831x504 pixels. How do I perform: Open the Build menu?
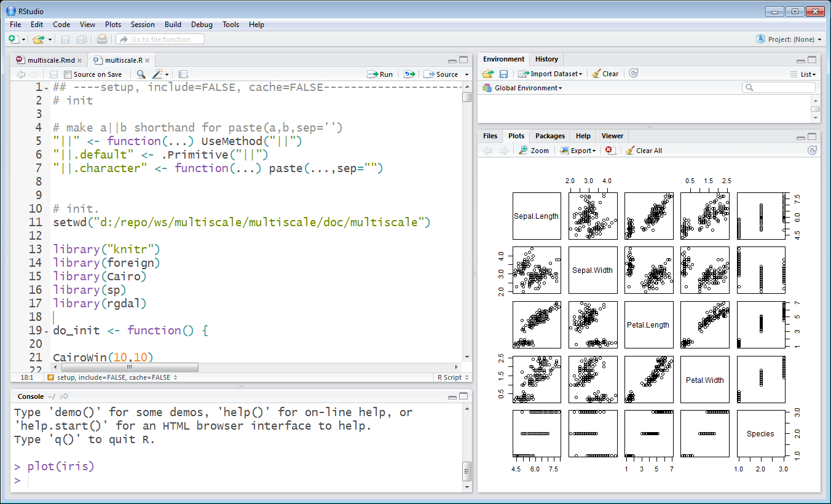coord(173,25)
